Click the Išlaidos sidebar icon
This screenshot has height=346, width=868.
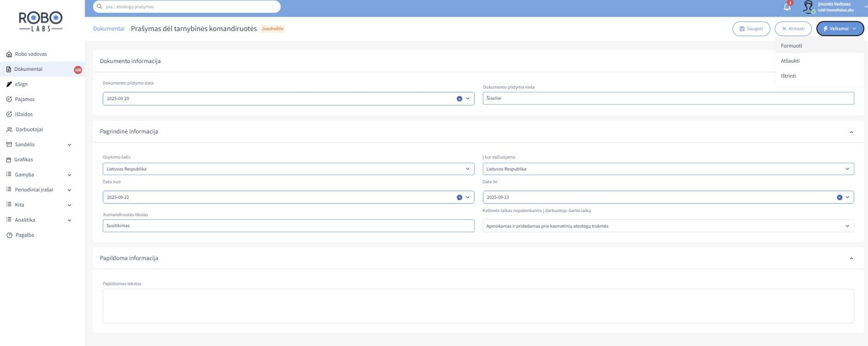(x=8, y=114)
